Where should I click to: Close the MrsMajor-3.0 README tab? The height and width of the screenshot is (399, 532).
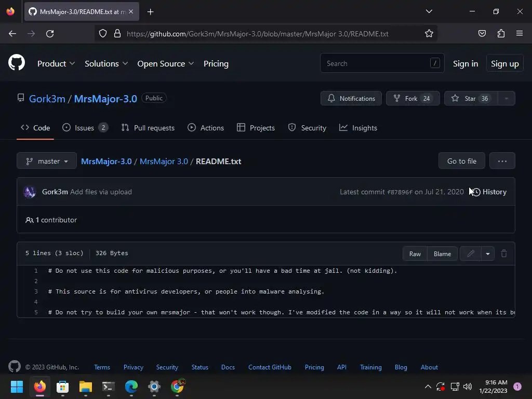pyautogui.click(x=131, y=11)
